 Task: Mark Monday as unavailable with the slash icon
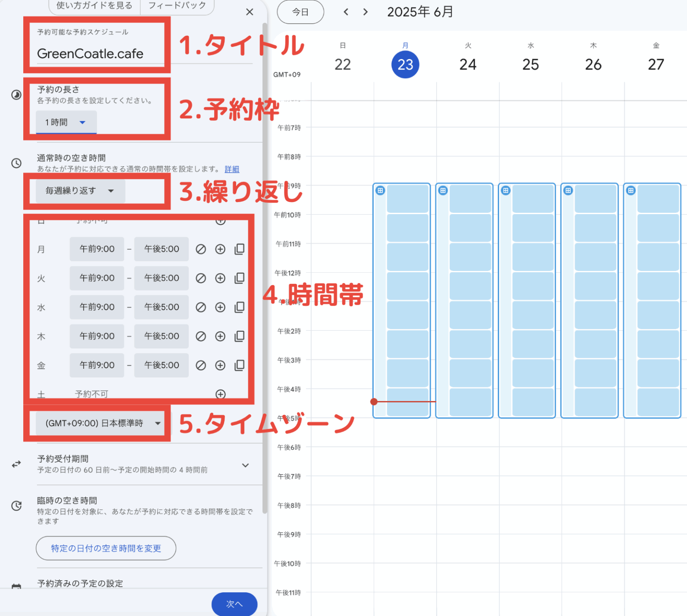(201, 249)
